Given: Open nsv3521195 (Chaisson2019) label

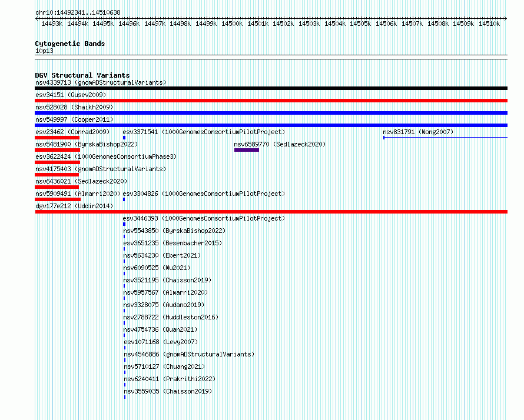Looking at the screenshot, I should [x=167, y=280].
